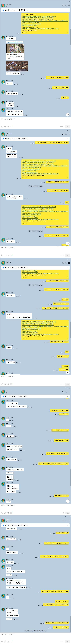The height and width of the screenshot is (644, 71).
Task: Click the call icon in the topmost linhansu chat
Action: (x=66, y=5)
